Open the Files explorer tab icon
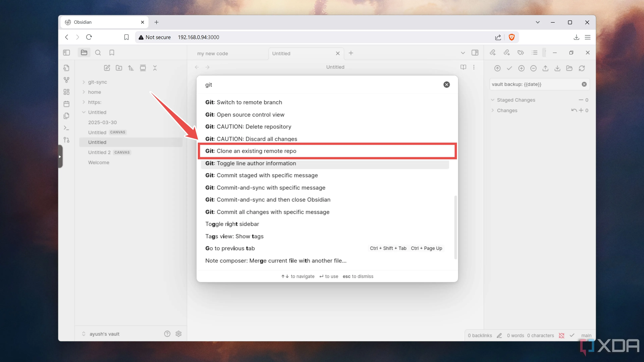 click(84, 52)
